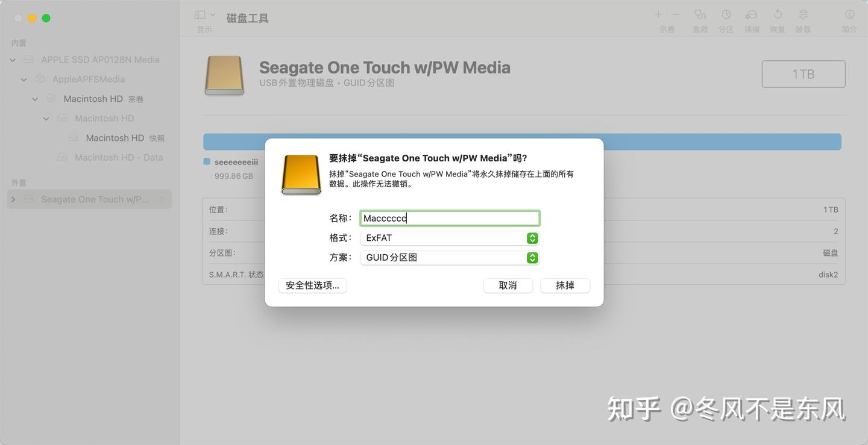Click the 内置 sidebar section header

pyautogui.click(x=19, y=43)
